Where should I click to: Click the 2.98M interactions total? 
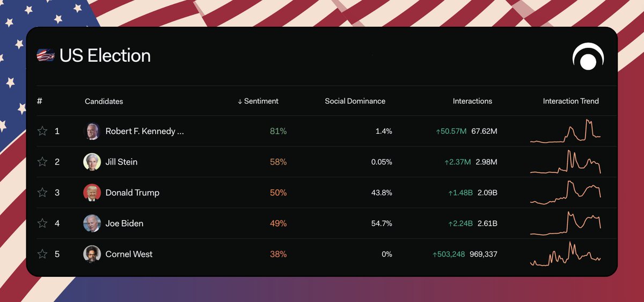[x=486, y=162]
